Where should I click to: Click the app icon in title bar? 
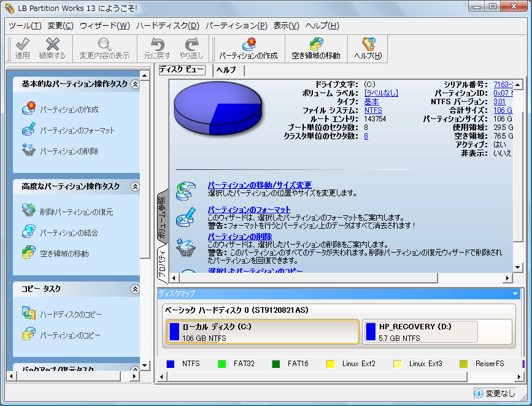9,8
